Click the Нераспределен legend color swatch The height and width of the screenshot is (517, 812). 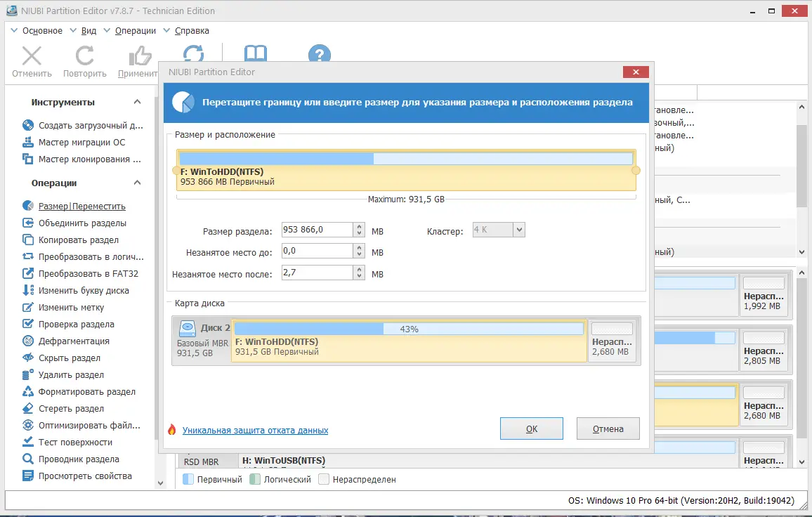pos(324,479)
